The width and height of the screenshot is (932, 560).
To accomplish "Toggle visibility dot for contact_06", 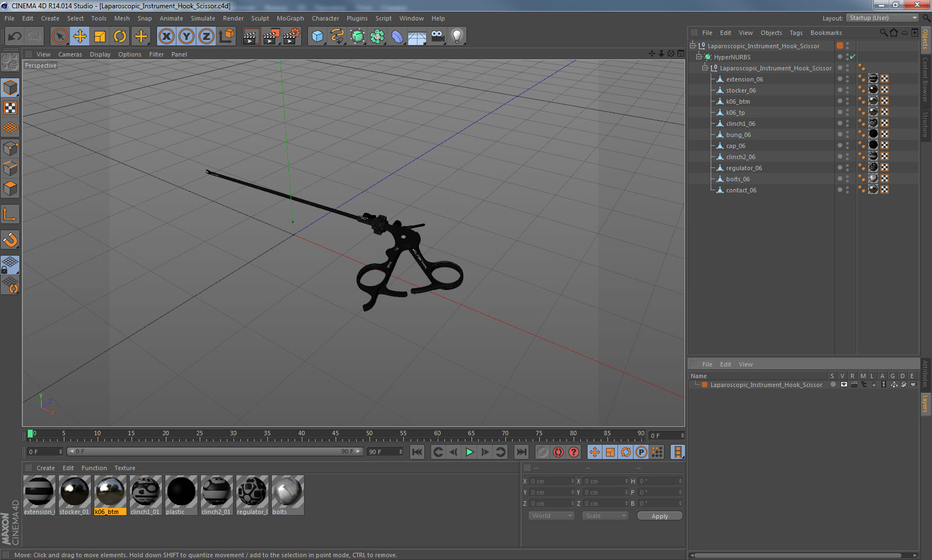I will pyautogui.click(x=840, y=190).
